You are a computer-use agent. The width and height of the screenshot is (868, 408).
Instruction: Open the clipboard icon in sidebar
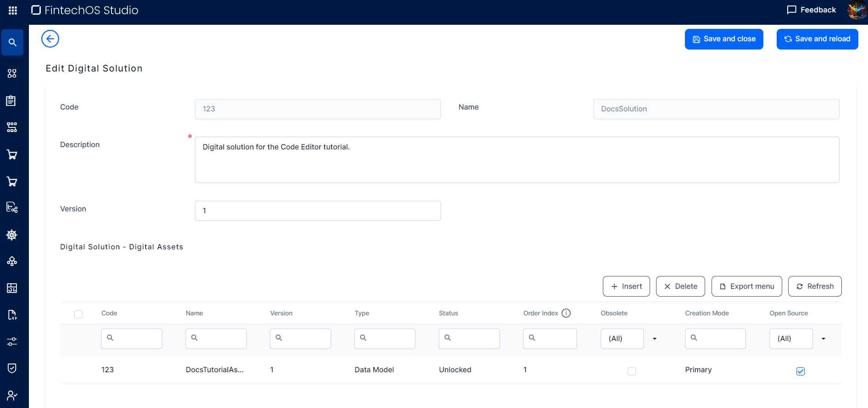coord(11,101)
